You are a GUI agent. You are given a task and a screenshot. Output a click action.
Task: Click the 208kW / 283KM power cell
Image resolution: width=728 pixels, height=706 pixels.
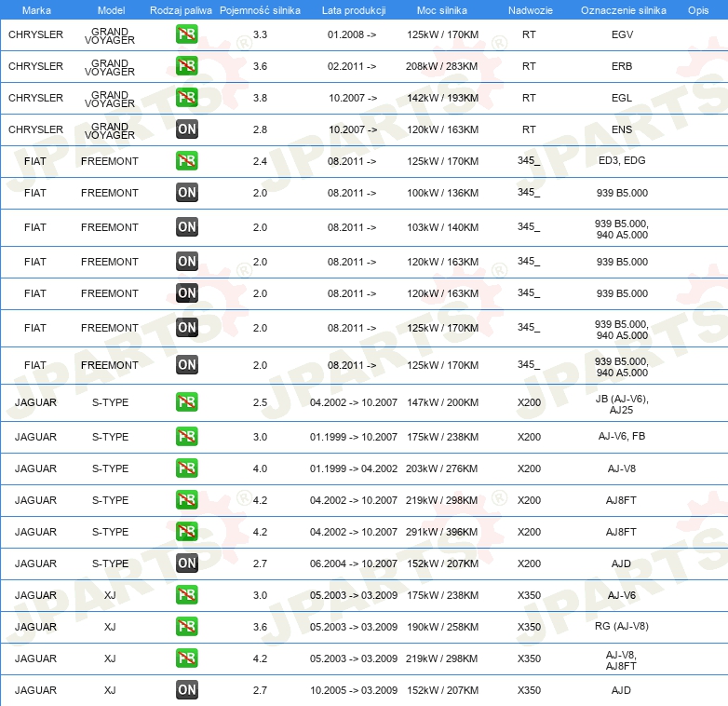pos(441,66)
